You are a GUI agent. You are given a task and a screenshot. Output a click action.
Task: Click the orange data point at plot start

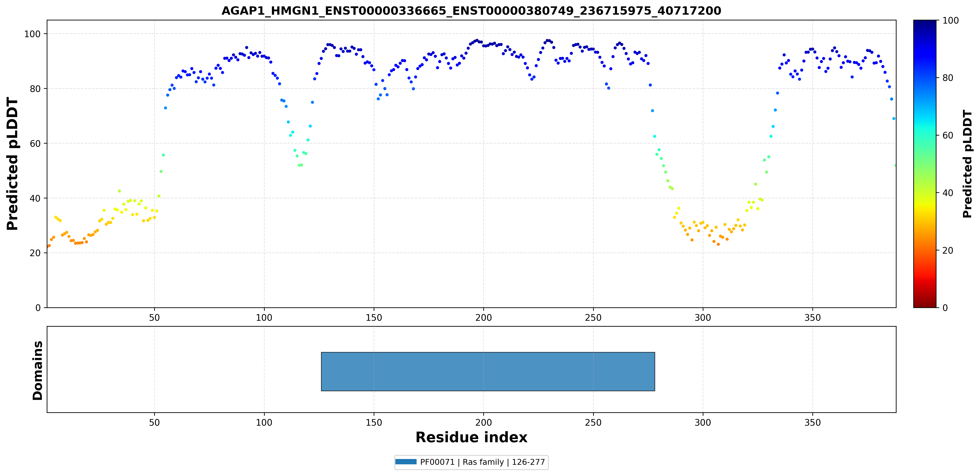49,246
